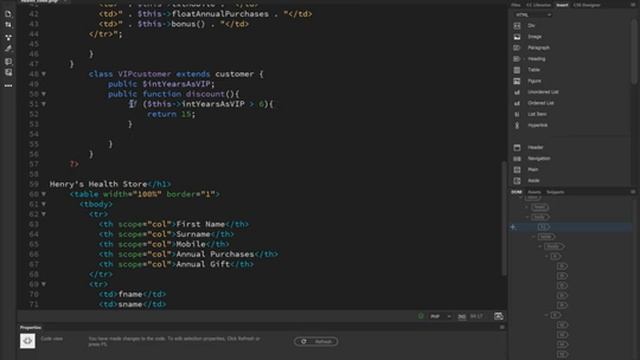Click the add element plus in DOM panel
Image resolution: width=640 pixels, height=360 pixels.
(x=513, y=227)
